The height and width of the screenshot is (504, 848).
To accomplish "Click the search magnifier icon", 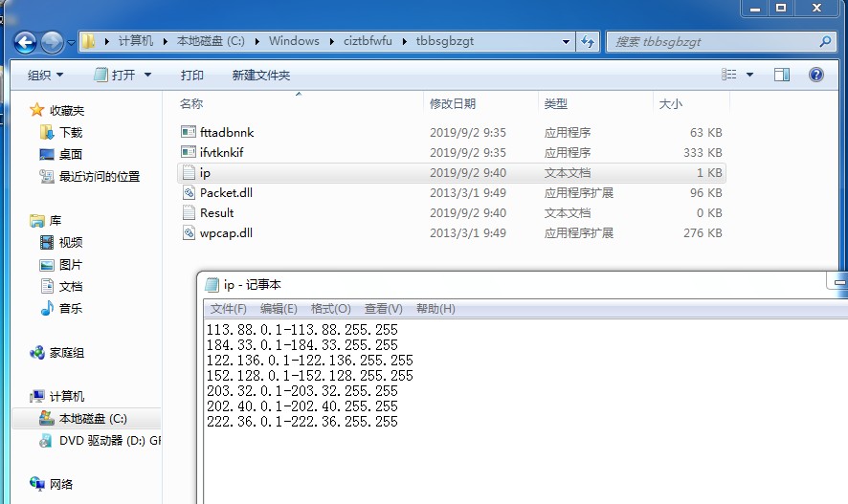I will [825, 41].
